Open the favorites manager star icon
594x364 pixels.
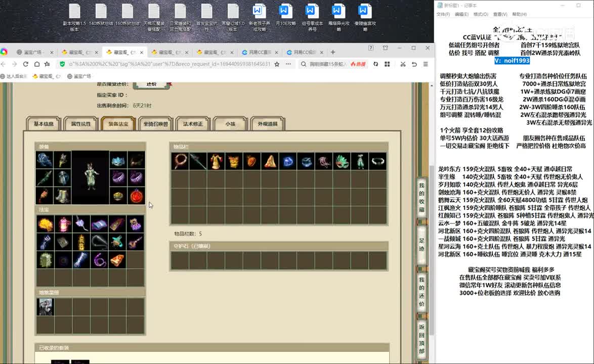pyautogui.click(x=47, y=64)
